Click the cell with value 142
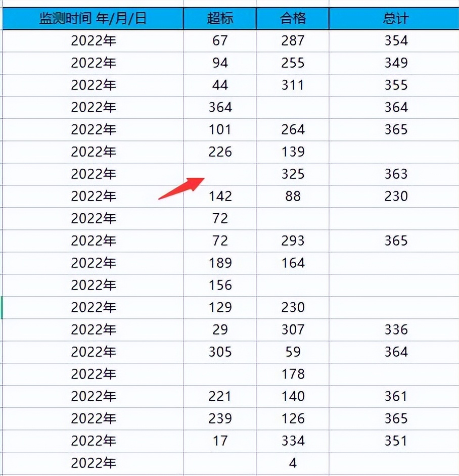This screenshot has height=476, width=459. (x=220, y=197)
